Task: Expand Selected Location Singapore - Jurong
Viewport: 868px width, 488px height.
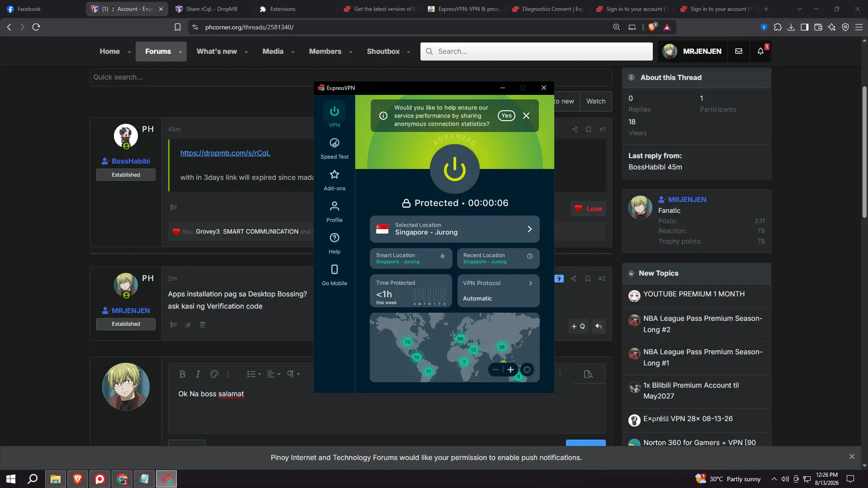Action: click(x=454, y=229)
